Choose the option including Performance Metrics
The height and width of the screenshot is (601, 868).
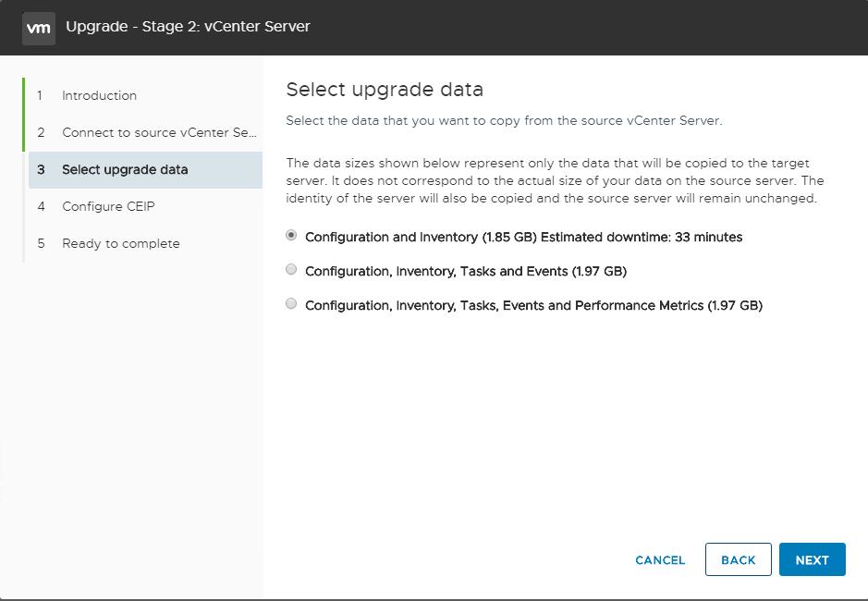click(291, 303)
